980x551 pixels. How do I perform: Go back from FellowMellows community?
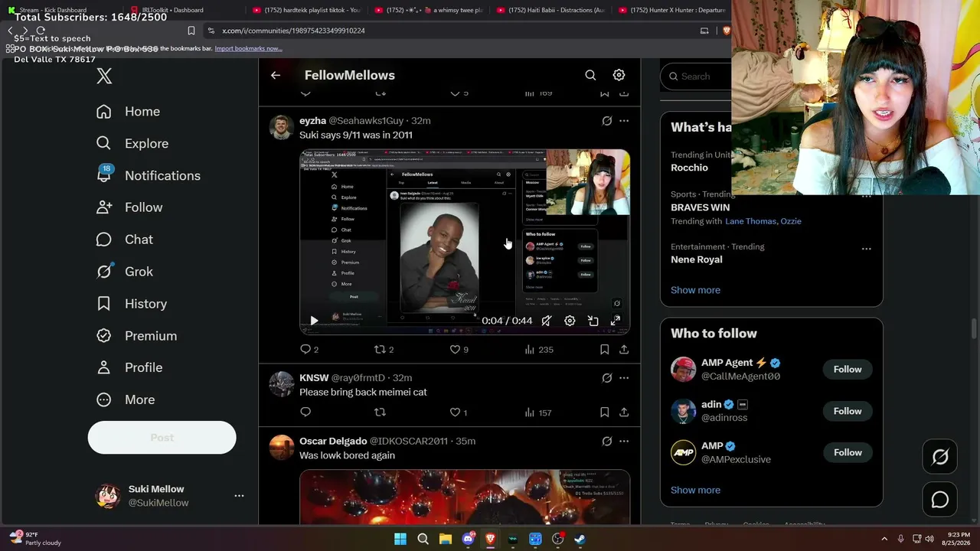coord(276,75)
